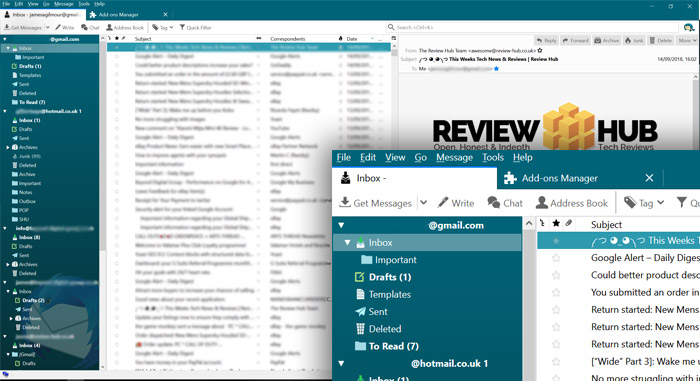The image size is (700, 381).
Task: Collapse the @gmail.com account in the enlarged folder tree
Action: tap(342, 225)
